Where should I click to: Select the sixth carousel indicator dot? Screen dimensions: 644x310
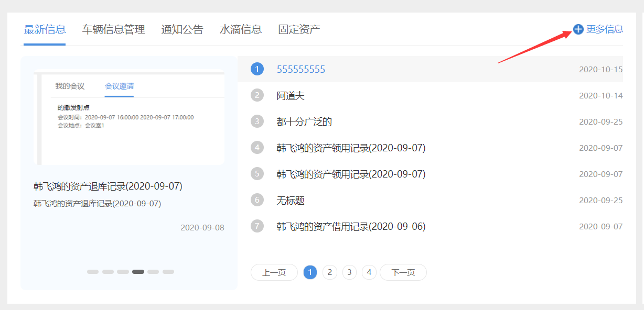click(168, 272)
